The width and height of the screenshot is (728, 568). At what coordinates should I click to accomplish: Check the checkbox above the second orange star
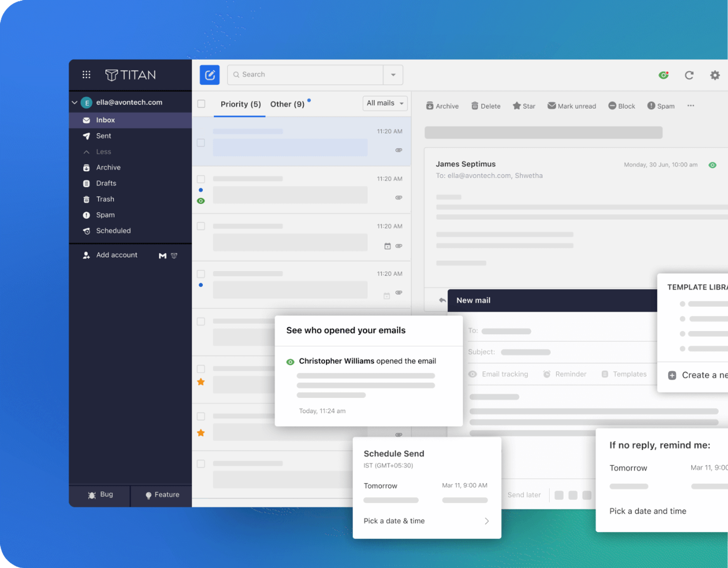(201, 416)
